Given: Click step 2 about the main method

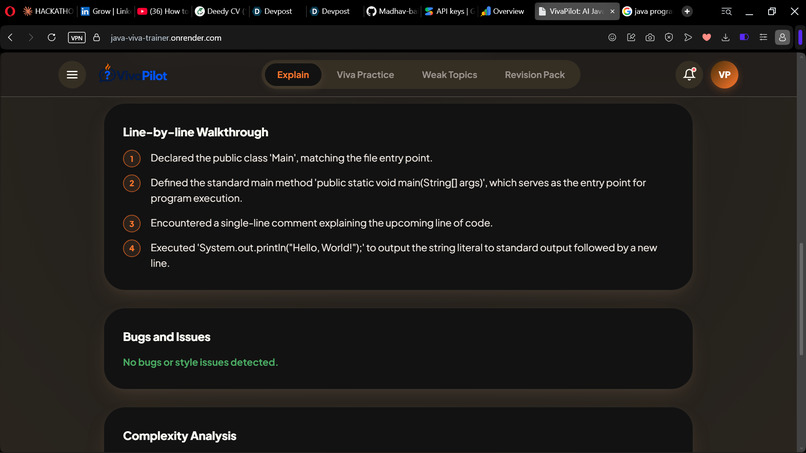Looking at the screenshot, I should pos(398,190).
